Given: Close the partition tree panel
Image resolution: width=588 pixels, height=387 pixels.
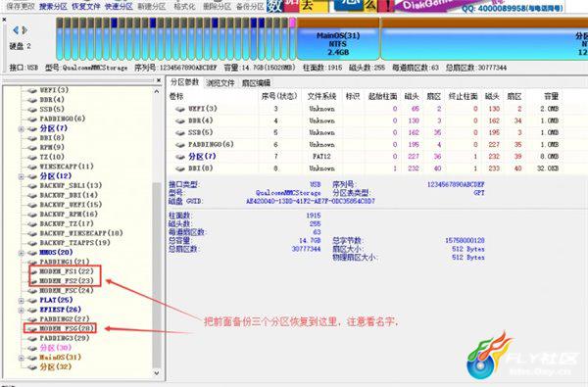Looking at the screenshot, I should coord(159,80).
